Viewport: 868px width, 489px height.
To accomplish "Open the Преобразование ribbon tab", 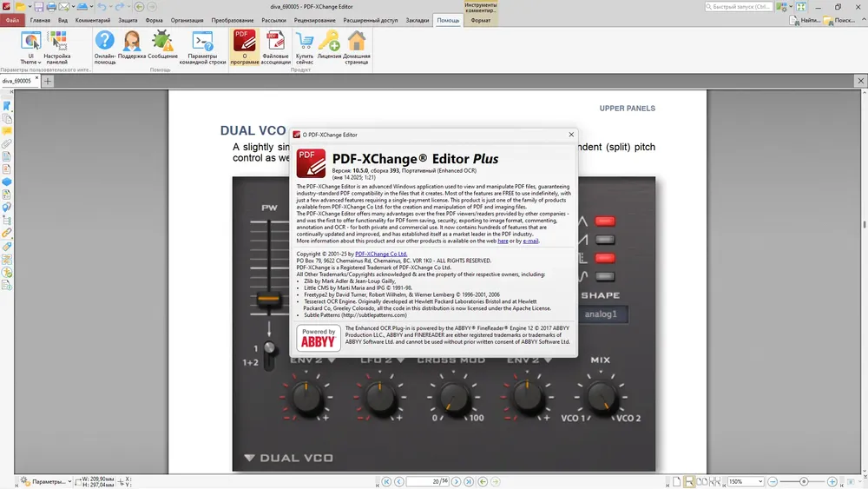I will coord(232,20).
